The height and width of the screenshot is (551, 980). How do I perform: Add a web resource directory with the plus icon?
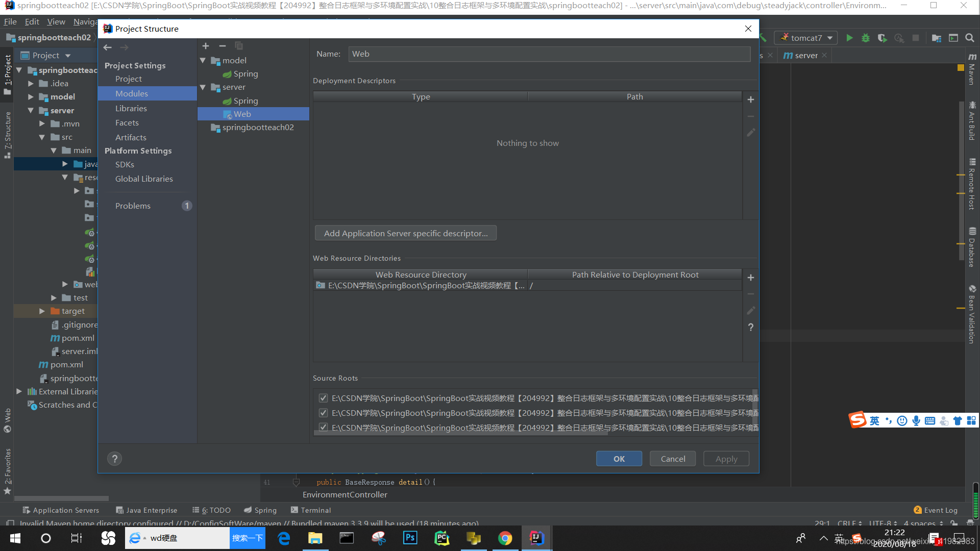751,278
